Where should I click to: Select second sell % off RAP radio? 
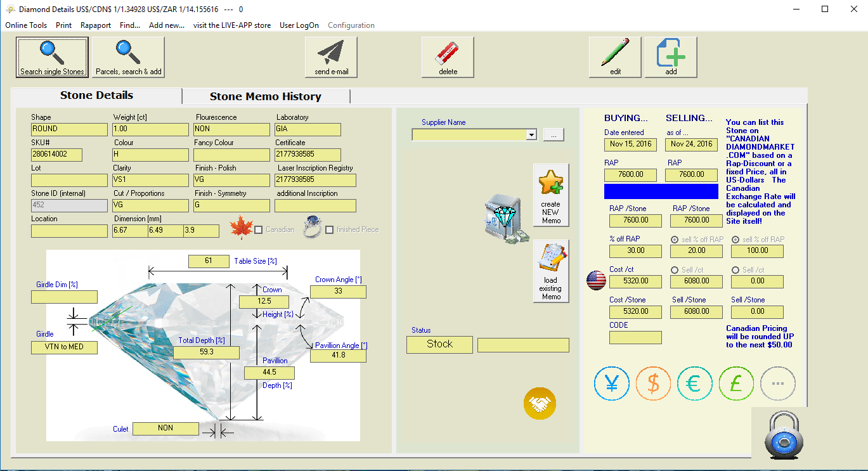click(x=735, y=240)
